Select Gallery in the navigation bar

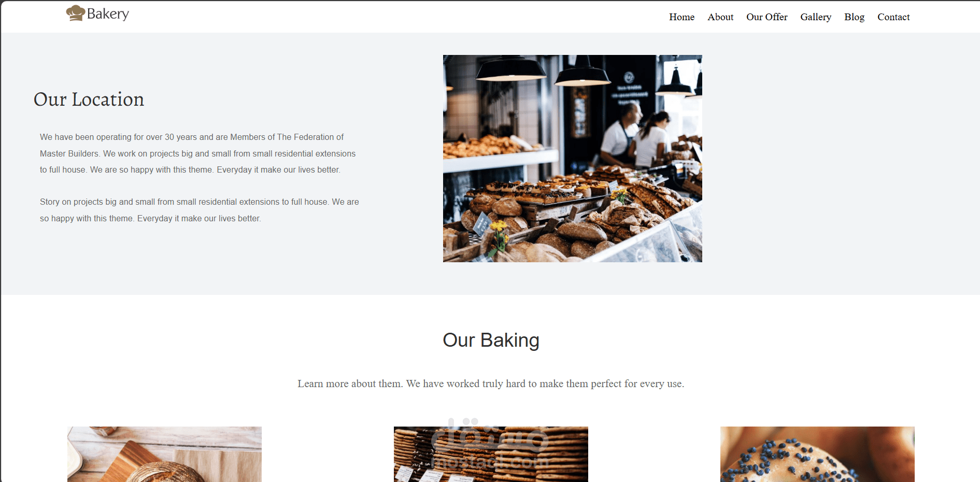click(x=816, y=17)
